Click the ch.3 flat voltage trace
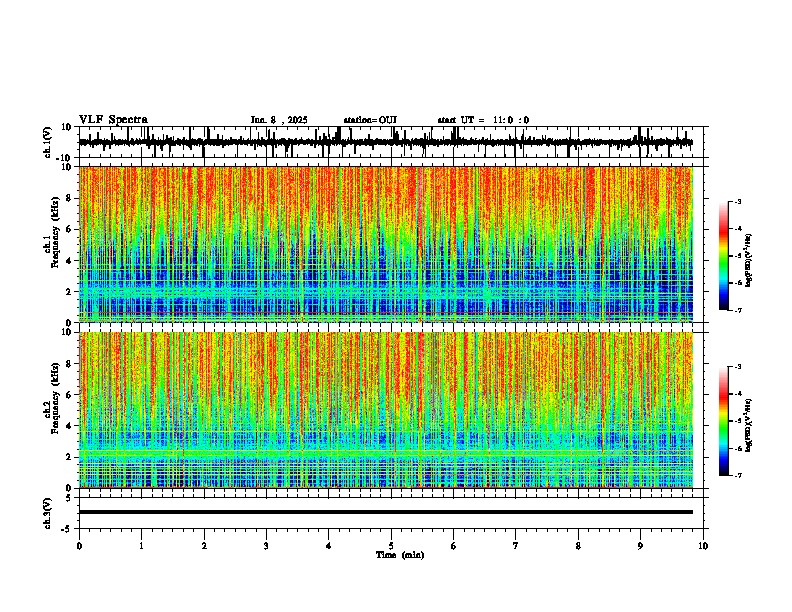Image resolution: width=792 pixels, height=612 pixels. (x=386, y=512)
